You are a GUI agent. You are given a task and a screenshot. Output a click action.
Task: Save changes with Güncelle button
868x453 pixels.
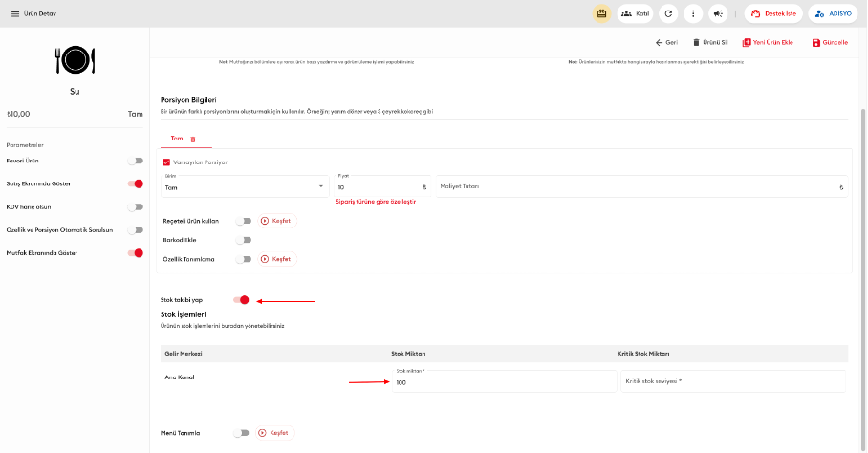(x=830, y=43)
